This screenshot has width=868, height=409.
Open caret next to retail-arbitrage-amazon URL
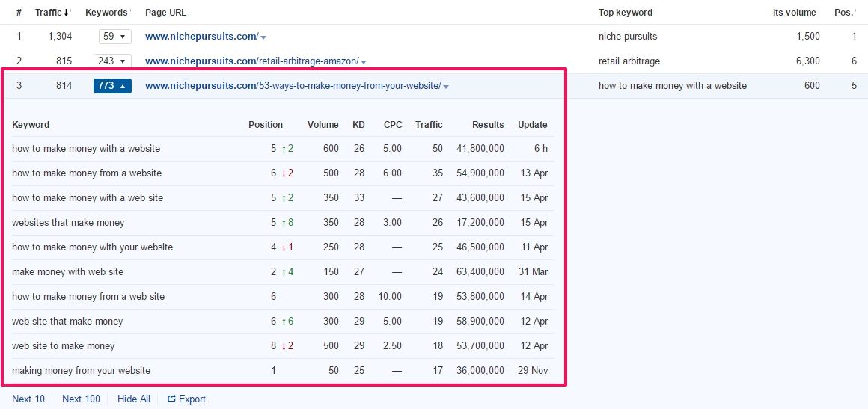[364, 61]
